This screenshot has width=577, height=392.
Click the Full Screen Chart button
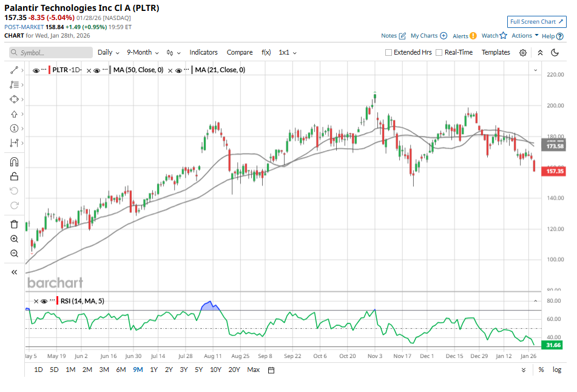536,22
